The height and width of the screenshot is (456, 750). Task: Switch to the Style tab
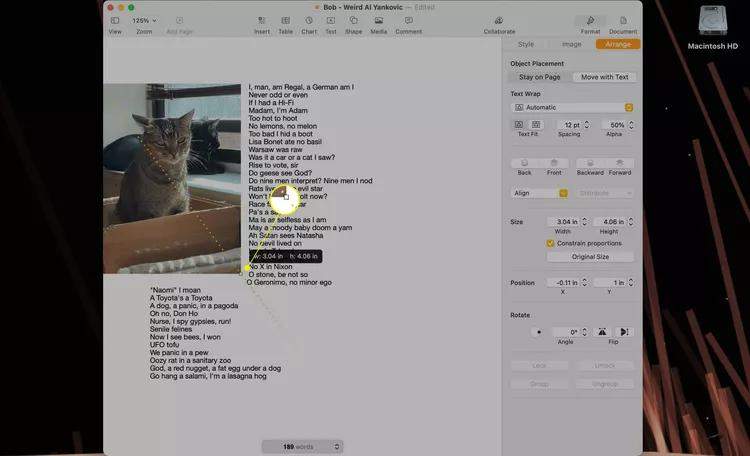[525, 45]
